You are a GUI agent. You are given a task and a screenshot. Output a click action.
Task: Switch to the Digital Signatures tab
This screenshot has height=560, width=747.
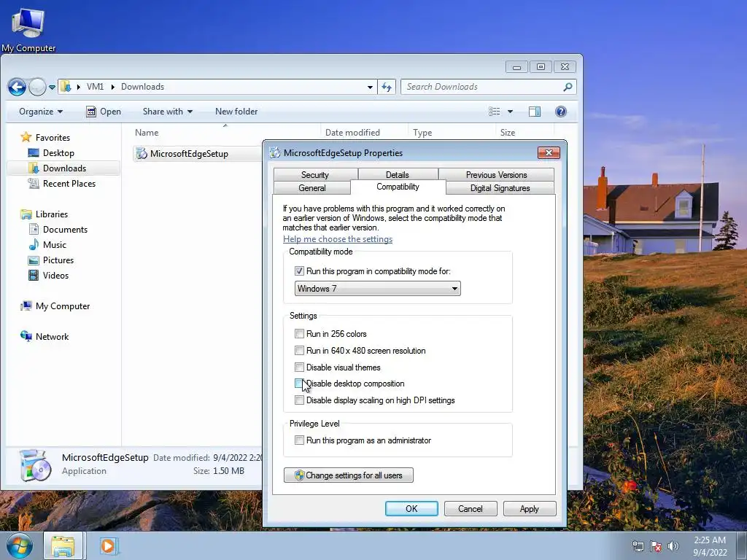[500, 187]
